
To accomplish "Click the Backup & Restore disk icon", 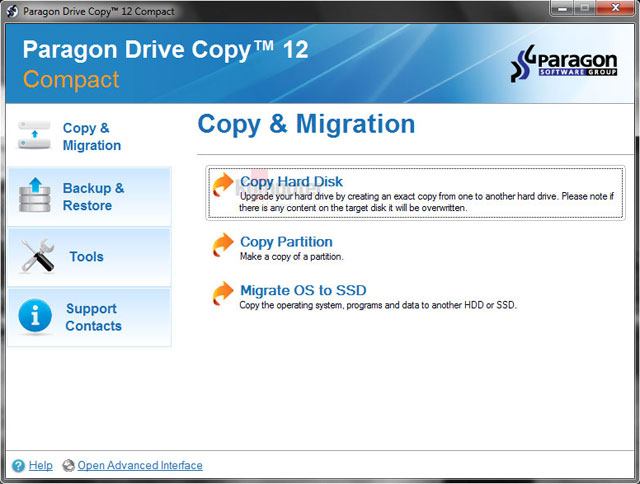I will pyautogui.click(x=35, y=196).
